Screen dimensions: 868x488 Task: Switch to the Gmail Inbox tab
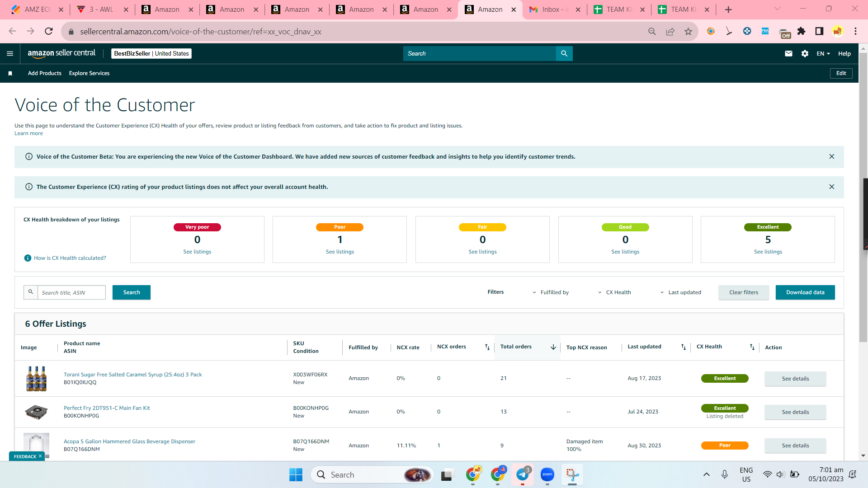pyautogui.click(x=555, y=9)
